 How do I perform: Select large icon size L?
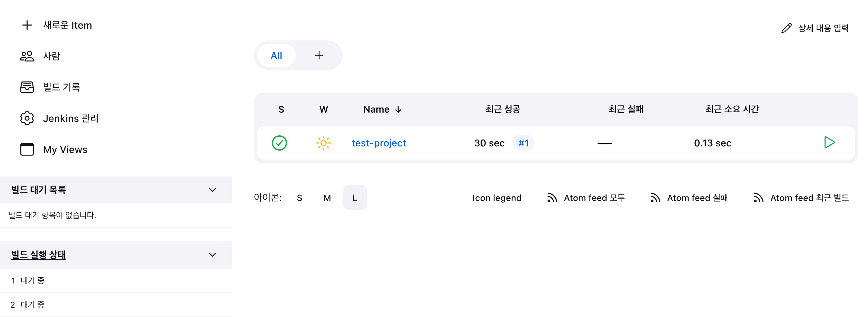(355, 198)
